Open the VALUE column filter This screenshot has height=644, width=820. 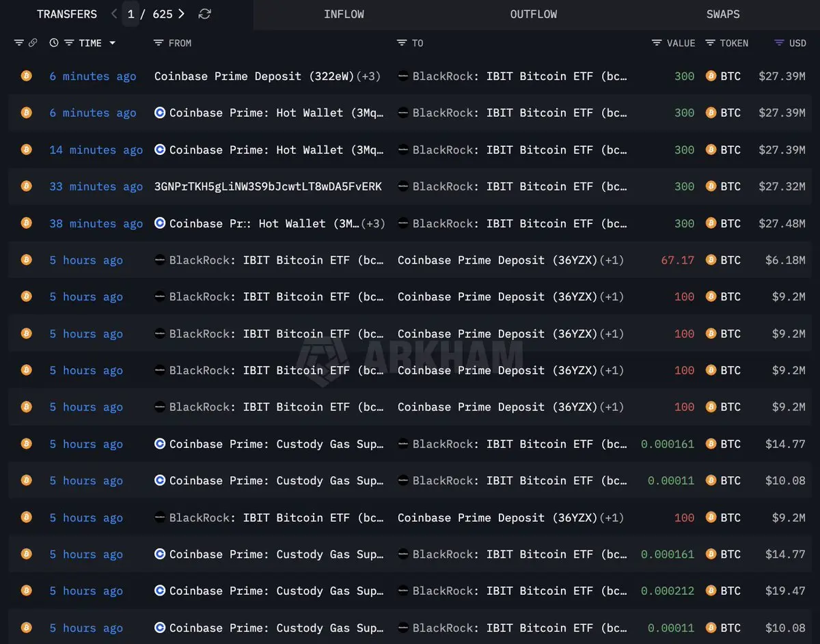(x=657, y=43)
